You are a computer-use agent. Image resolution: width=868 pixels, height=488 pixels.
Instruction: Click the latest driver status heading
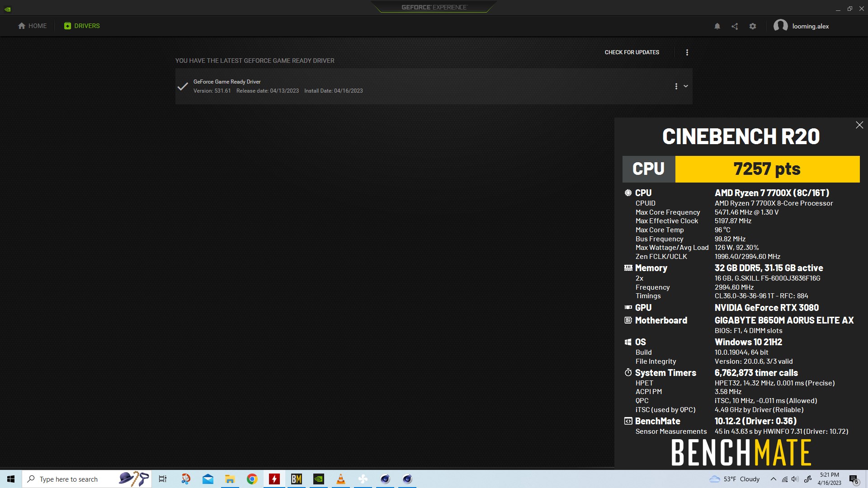coord(255,61)
